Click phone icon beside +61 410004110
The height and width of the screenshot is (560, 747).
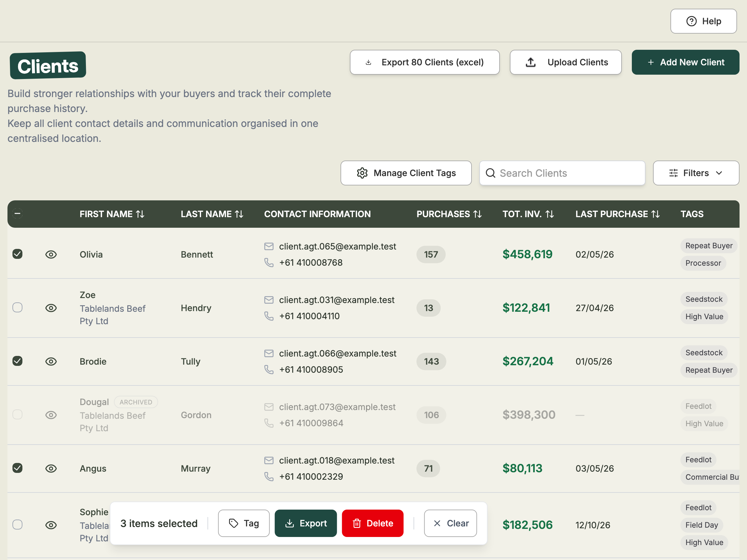[269, 316]
